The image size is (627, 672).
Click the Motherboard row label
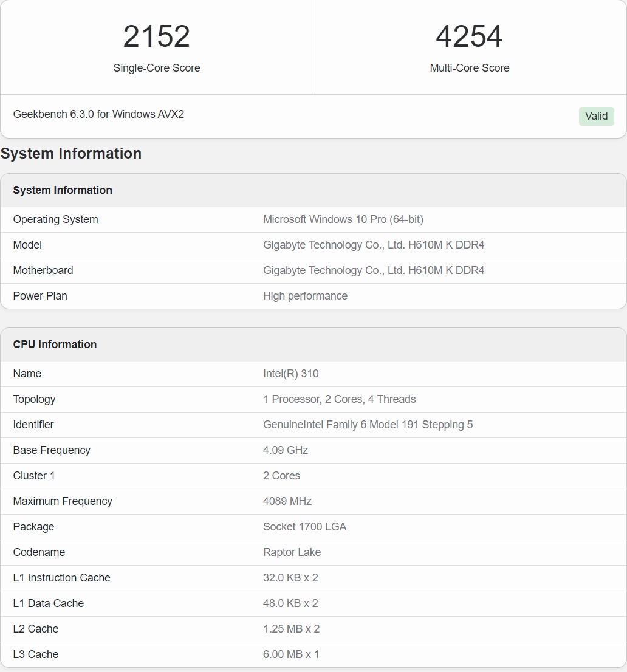[x=43, y=270]
